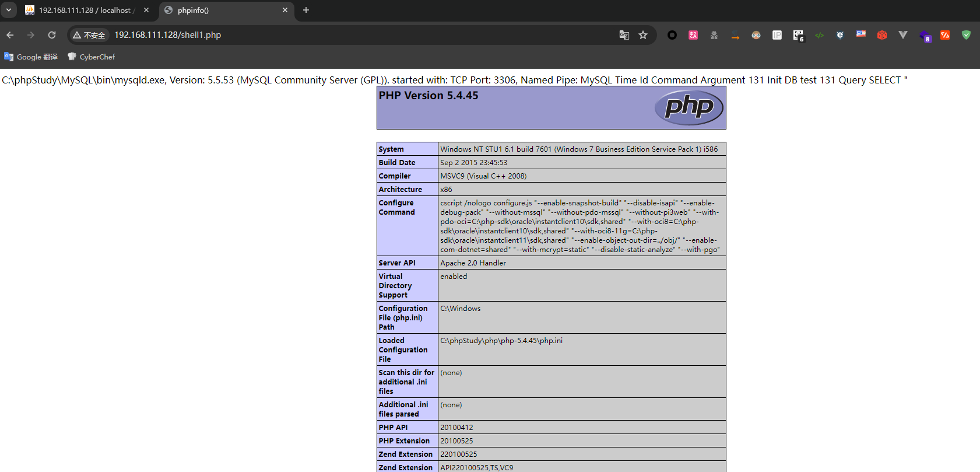Reload the shell1.php page
Image resolution: width=980 pixels, height=472 pixels.
52,35
